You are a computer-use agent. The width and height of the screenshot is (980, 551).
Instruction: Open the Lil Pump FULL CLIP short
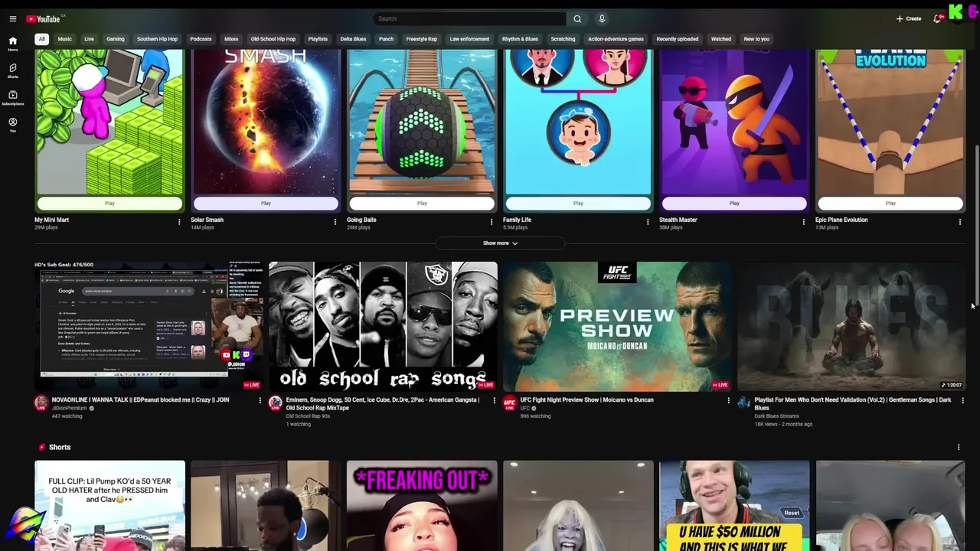pos(109,506)
